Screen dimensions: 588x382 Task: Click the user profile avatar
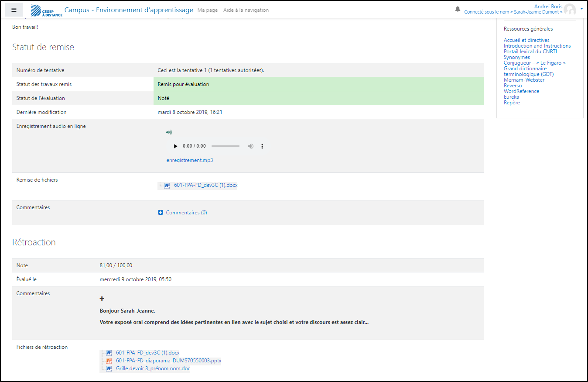[570, 10]
